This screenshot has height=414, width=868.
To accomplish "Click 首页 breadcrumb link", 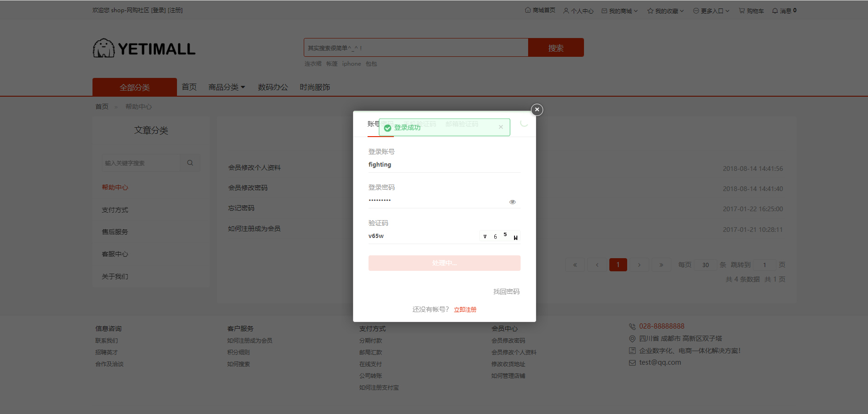I will (x=102, y=107).
